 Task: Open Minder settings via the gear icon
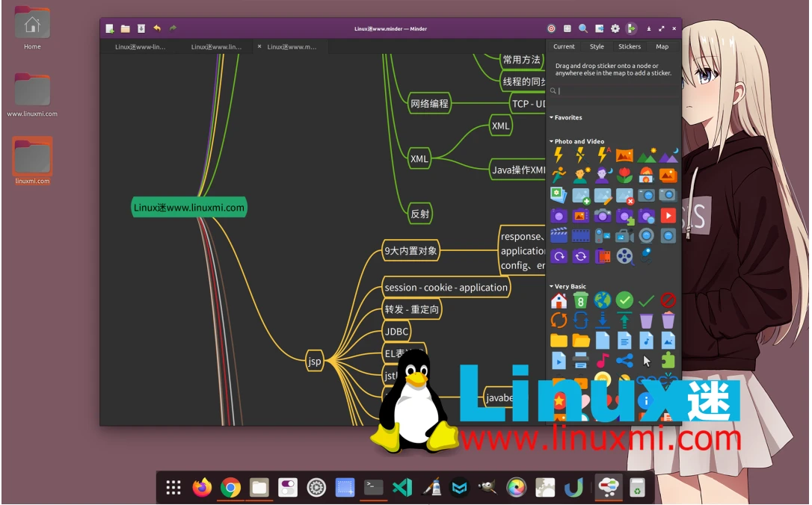(x=615, y=28)
